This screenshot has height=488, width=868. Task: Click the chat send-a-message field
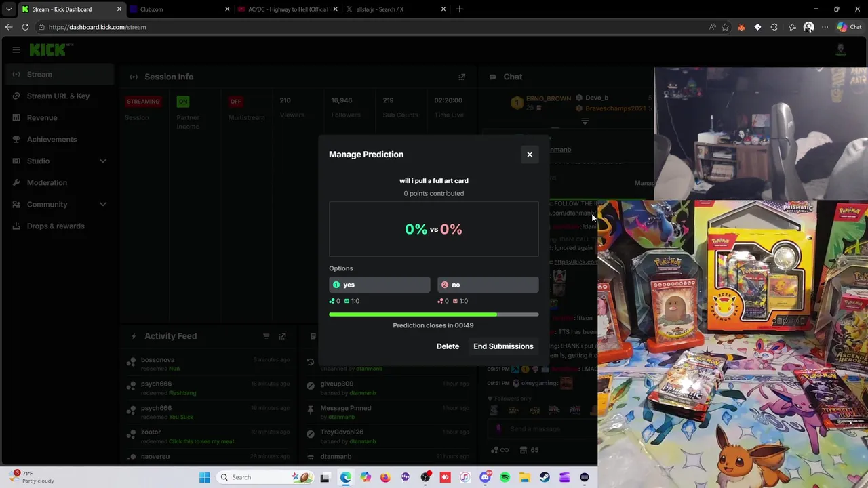542,428
